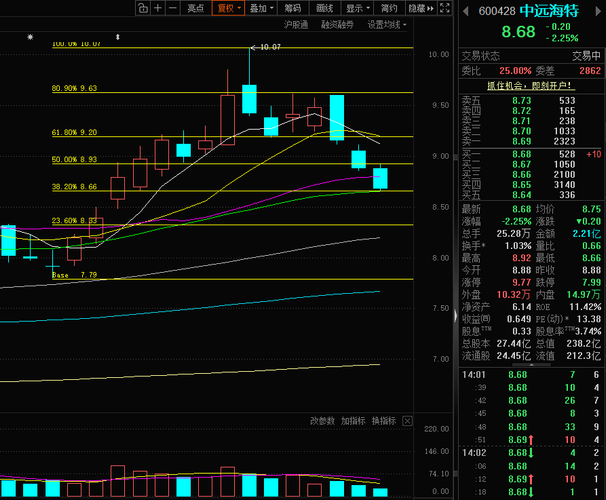Open the 亮点 highlights button
The image size is (606, 500).
click(x=196, y=8)
